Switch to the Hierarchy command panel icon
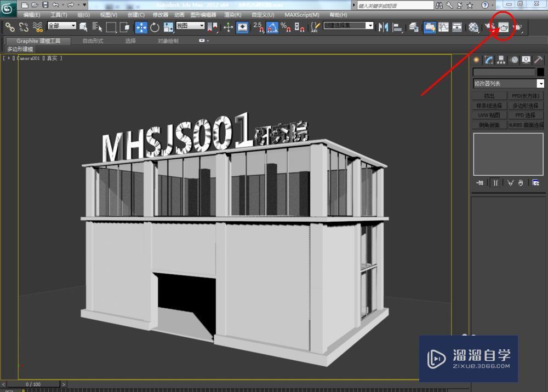The height and width of the screenshot is (392, 548). [501, 59]
